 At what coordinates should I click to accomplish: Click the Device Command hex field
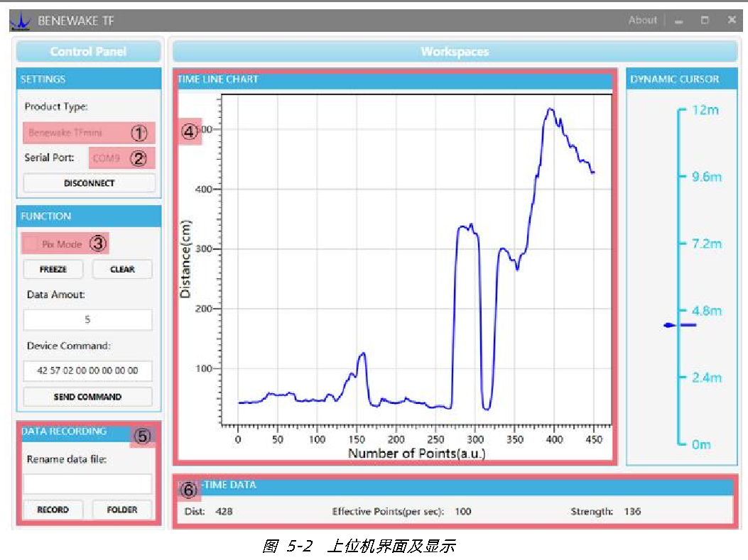coord(88,370)
